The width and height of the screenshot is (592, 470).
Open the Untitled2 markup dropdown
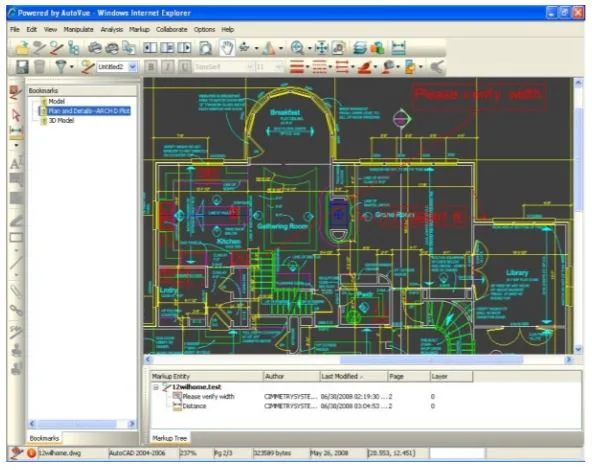click(x=132, y=67)
